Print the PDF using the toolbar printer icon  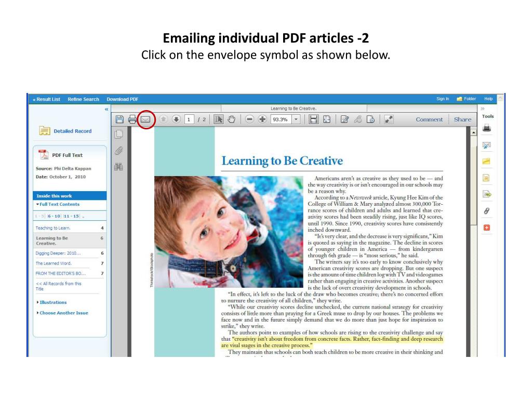pyautogui.click(x=132, y=119)
